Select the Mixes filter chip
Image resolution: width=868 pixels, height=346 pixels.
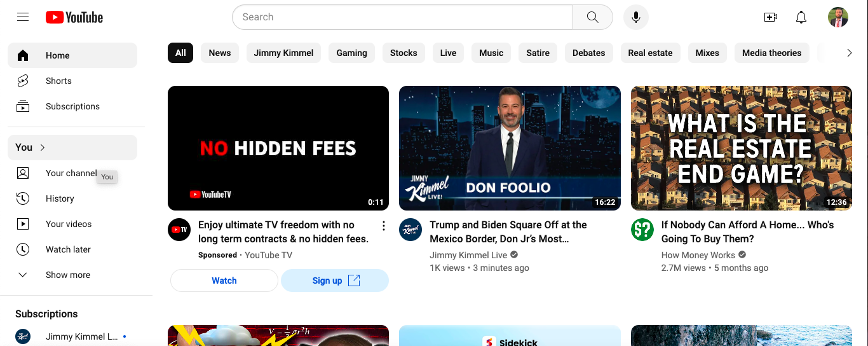[x=707, y=53]
